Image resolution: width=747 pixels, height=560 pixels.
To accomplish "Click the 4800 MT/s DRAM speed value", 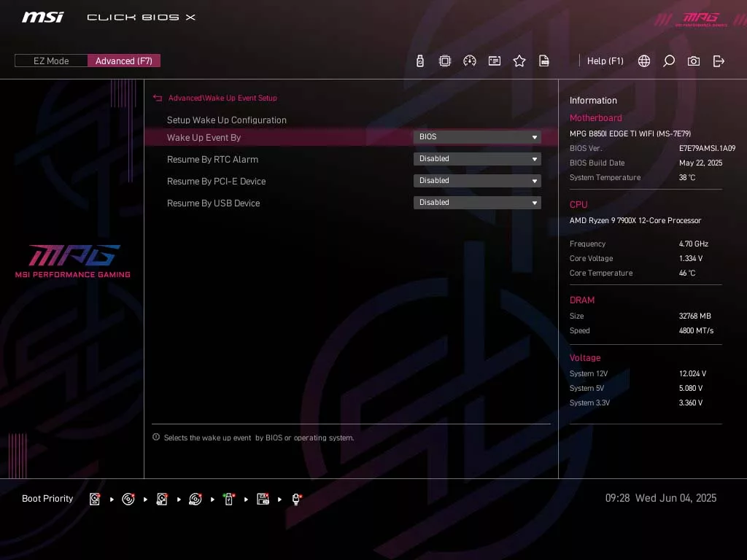I will [696, 330].
